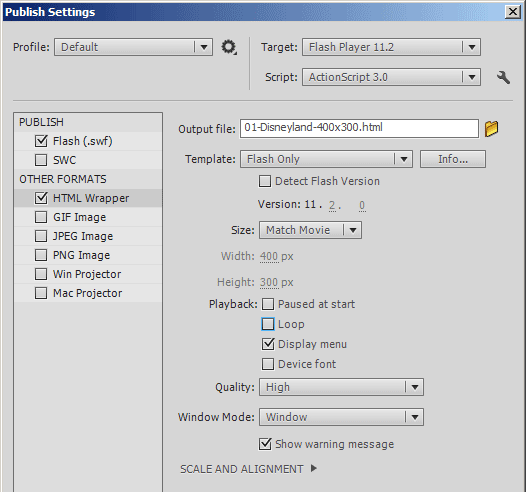This screenshot has height=492, width=526.
Task: Select Mac Projector row label
Action: pos(88,293)
